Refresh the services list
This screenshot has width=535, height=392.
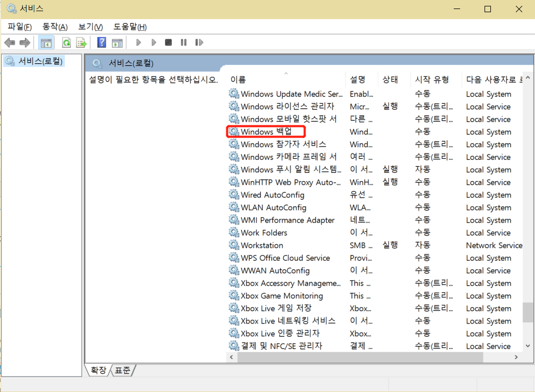point(65,42)
